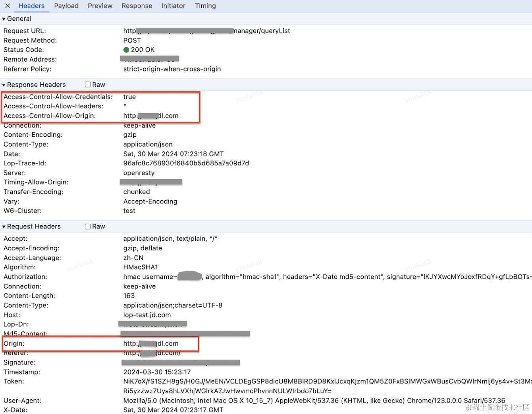Click the Lop-Trace-Id value

coord(186,163)
